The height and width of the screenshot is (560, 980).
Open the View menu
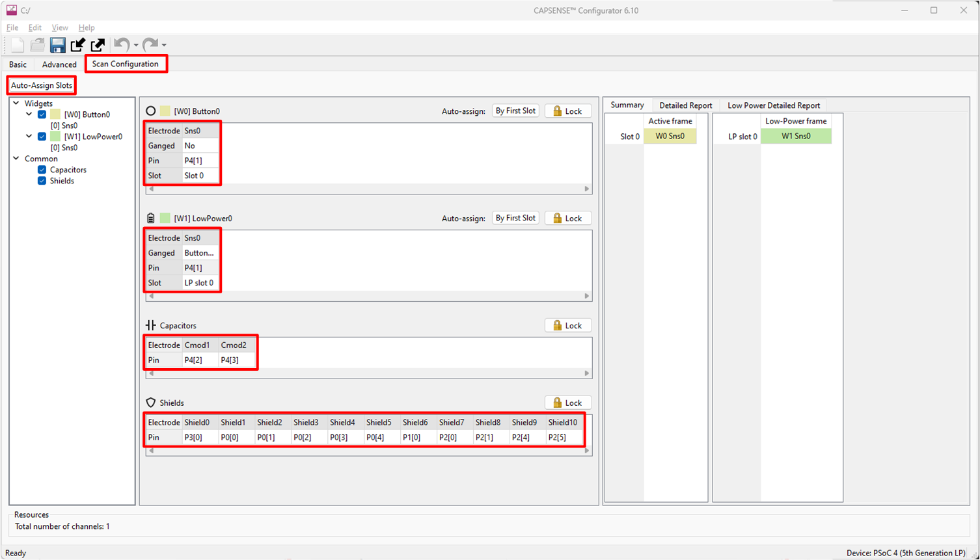60,28
